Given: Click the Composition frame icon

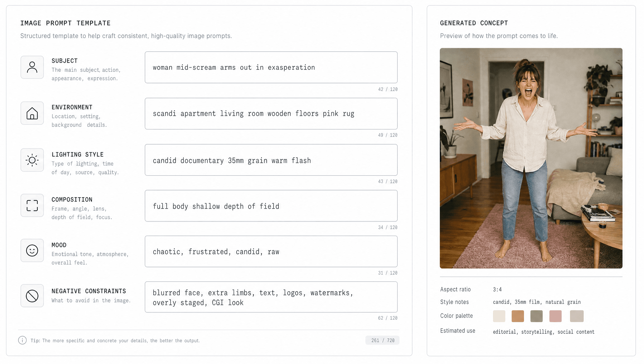Looking at the screenshot, I should 32,205.
